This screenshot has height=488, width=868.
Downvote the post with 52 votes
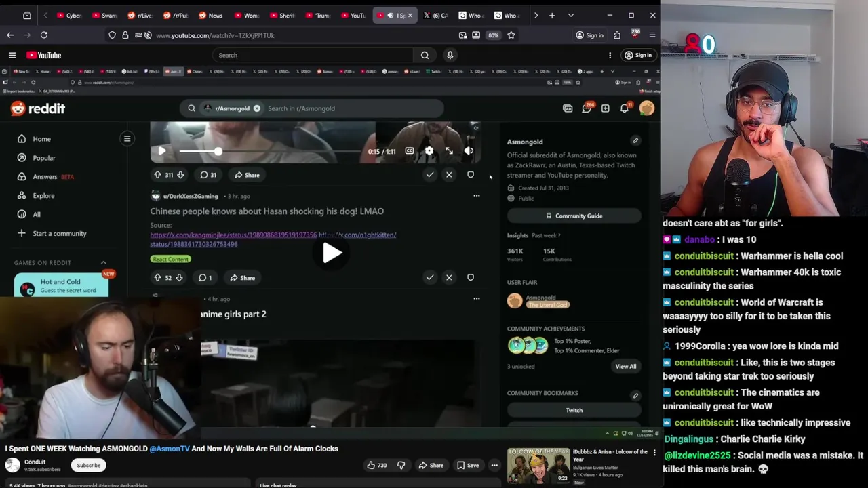coord(180,278)
